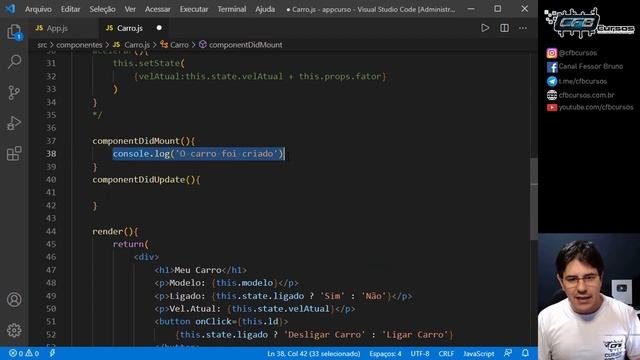Open the Terminal menu
Image resolution: width=640 pixels, height=360 pixels.
tap(231, 9)
